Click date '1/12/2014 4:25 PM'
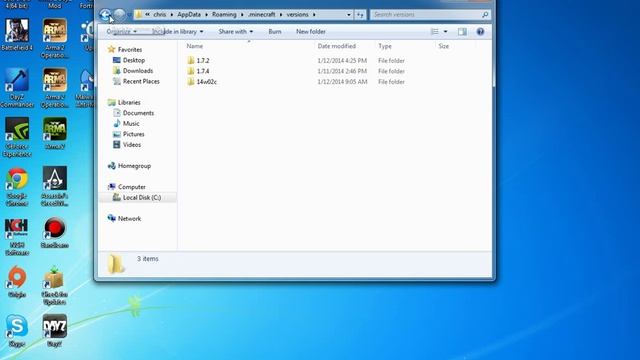 342,60
